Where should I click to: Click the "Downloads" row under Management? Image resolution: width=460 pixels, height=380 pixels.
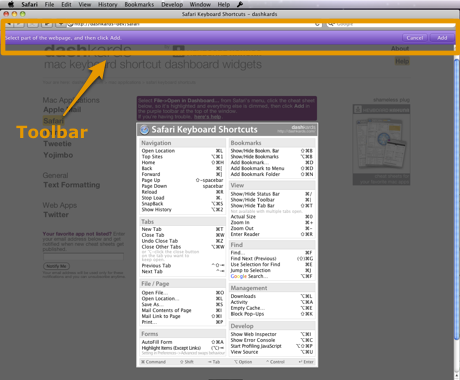[x=272, y=296]
